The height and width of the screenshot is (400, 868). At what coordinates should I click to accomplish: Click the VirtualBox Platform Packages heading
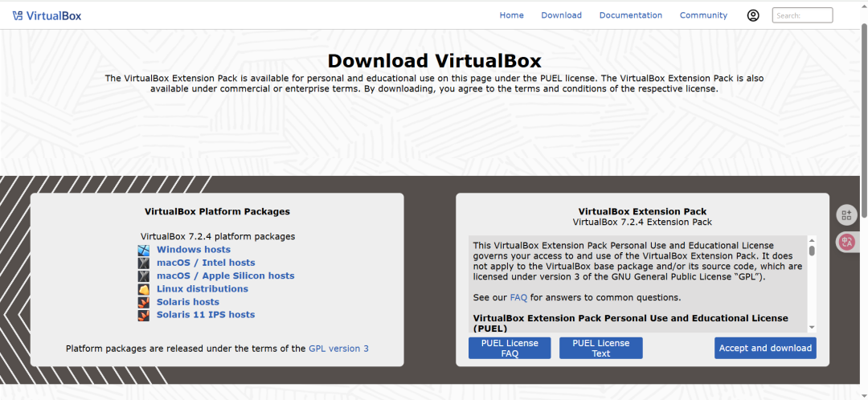pos(217,211)
